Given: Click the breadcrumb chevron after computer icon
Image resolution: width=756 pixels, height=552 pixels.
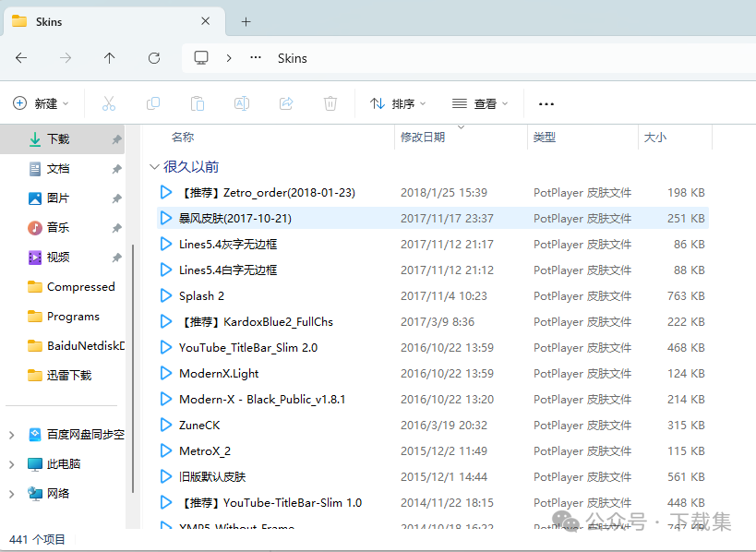Looking at the screenshot, I should click(229, 58).
